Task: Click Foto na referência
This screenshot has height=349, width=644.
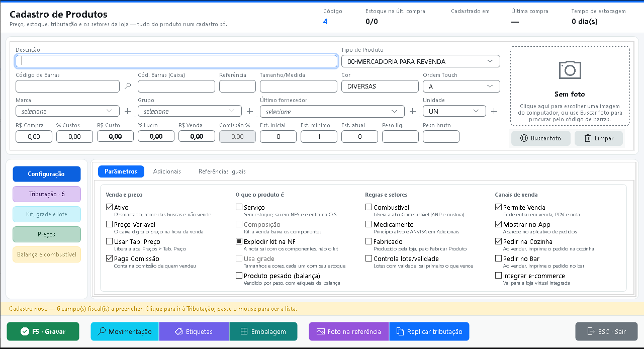Action: coord(349,331)
